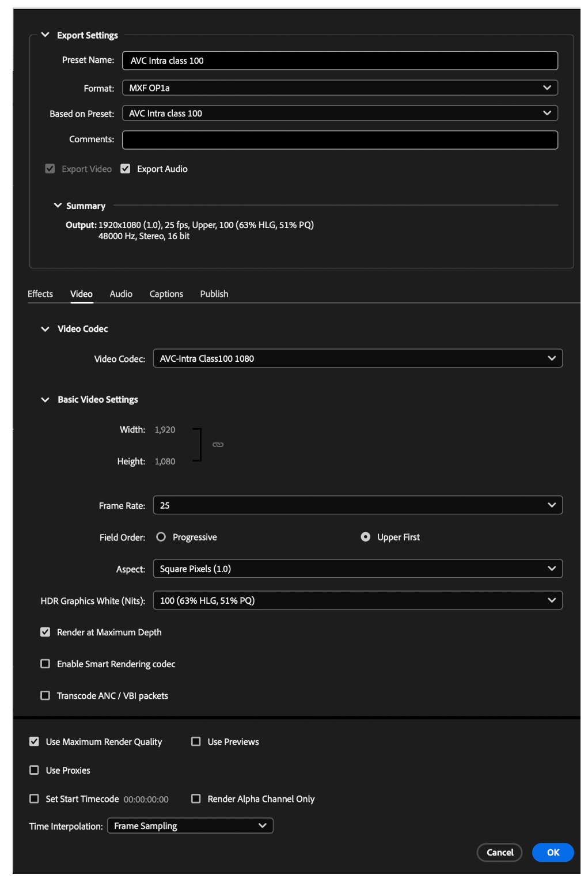Select the Progressive field order radio button
This screenshot has width=588, height=882.
(161, 537)
